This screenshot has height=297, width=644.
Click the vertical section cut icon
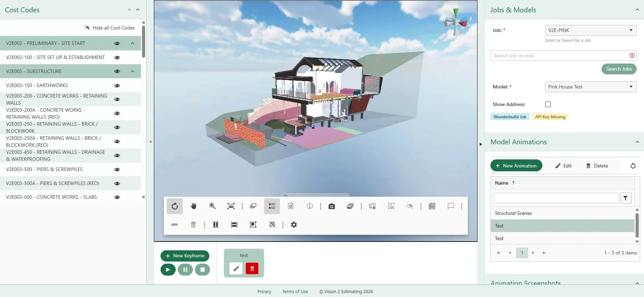(x=216, y=225)
